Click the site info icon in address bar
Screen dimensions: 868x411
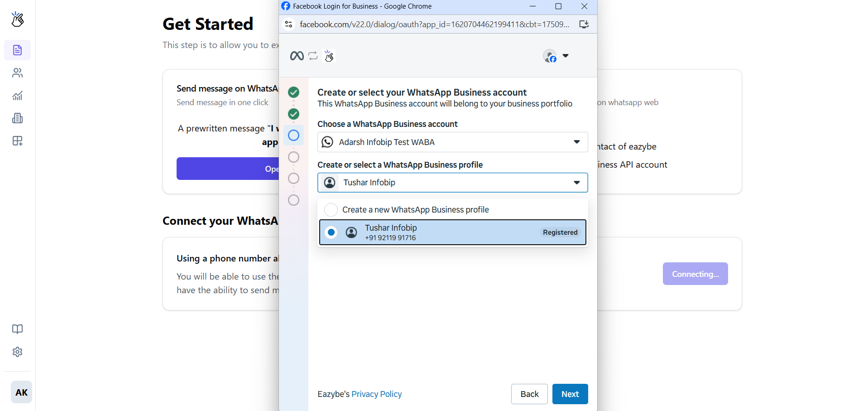coord(289,24)
